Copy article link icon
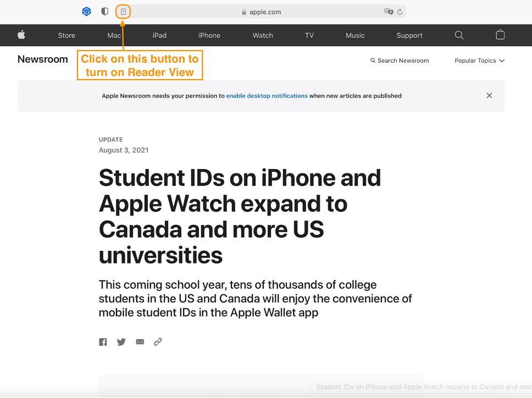The height and width of the screenshot is (398, 532). (x=158, y=342)
